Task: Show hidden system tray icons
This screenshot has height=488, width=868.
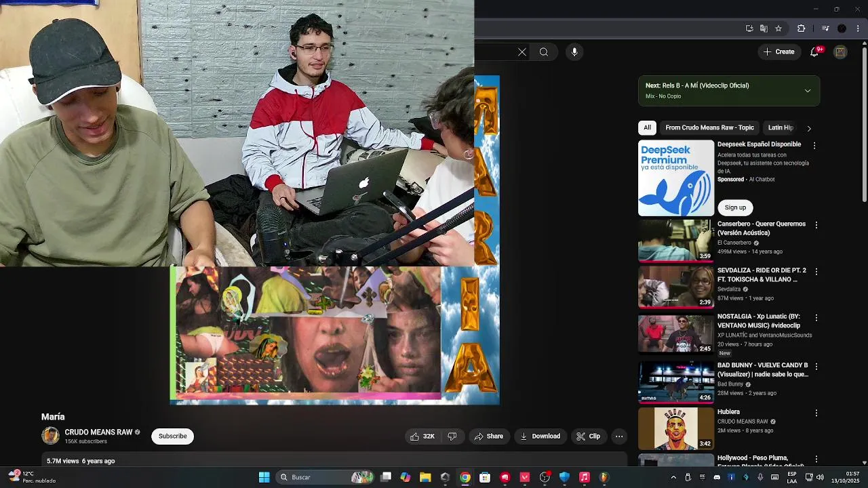Action: pyautogui.click(x=673, y=477)
